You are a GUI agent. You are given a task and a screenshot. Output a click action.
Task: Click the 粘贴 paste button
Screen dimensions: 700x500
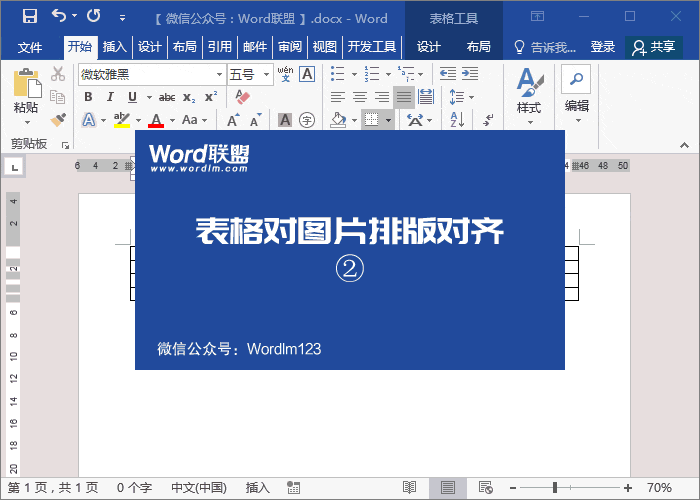pos(26,91)
